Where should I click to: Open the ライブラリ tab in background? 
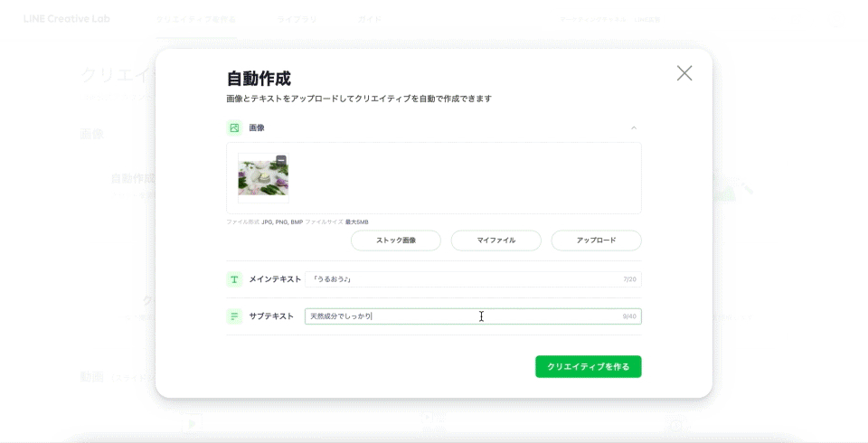(297, 19)
